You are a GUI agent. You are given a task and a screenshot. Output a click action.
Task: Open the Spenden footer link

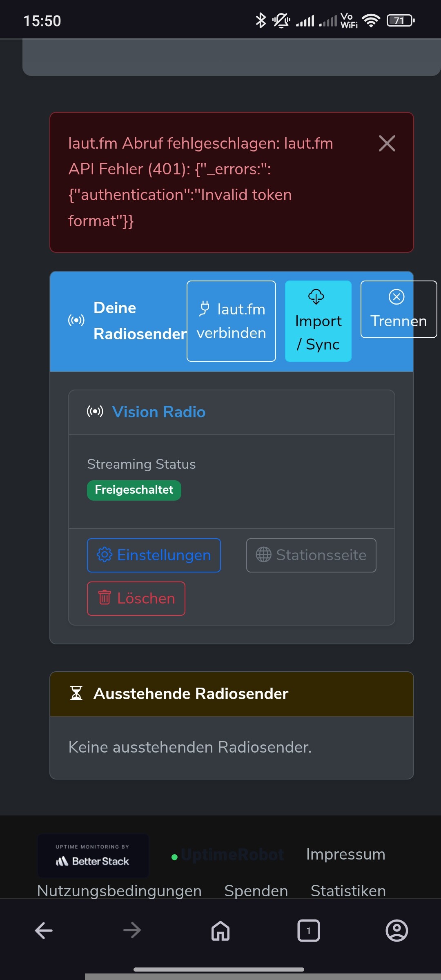click(x=256, y=891)
